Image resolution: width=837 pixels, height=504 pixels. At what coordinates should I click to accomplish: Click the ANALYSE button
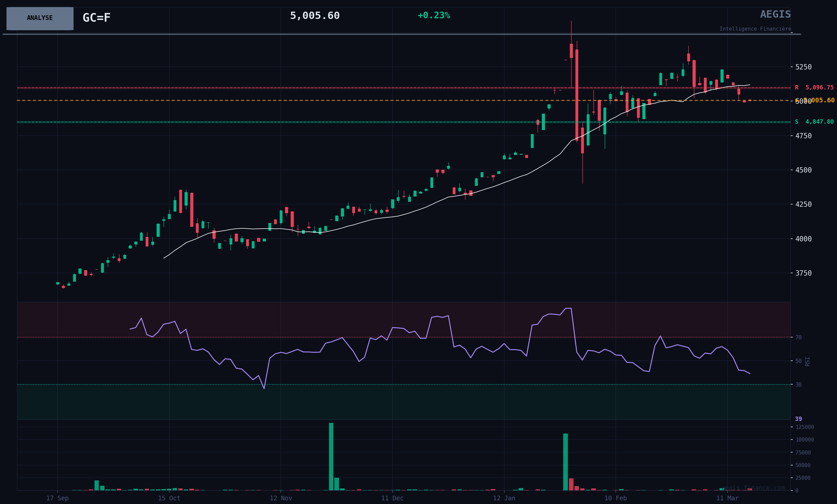pyautogui.click(x=40, y=18)
